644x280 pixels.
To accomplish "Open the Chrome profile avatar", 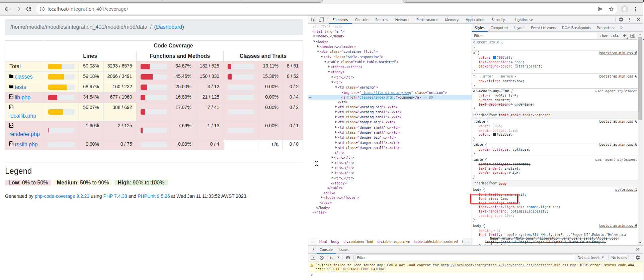I will tap(625, 9).
